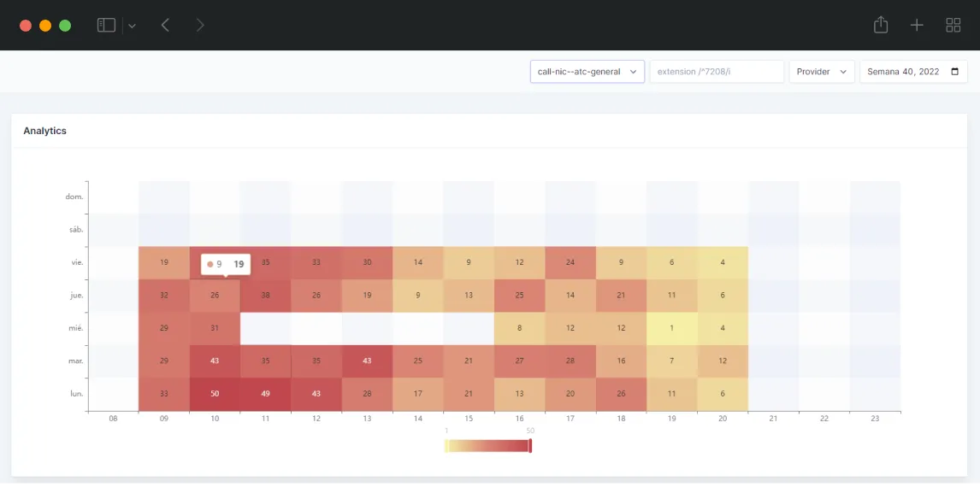Click the right handle of color range slider
This screenshot has height=487, width=980.
click(x=530, y=445)
